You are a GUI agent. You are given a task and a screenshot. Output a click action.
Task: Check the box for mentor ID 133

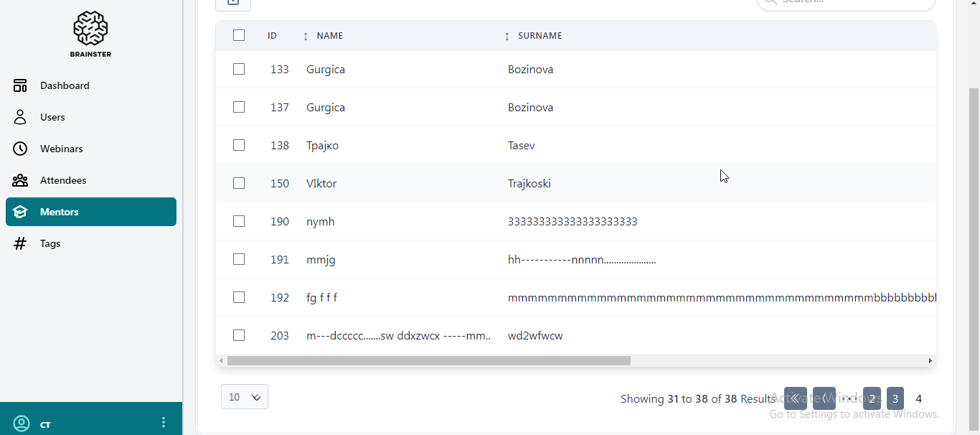239,69
